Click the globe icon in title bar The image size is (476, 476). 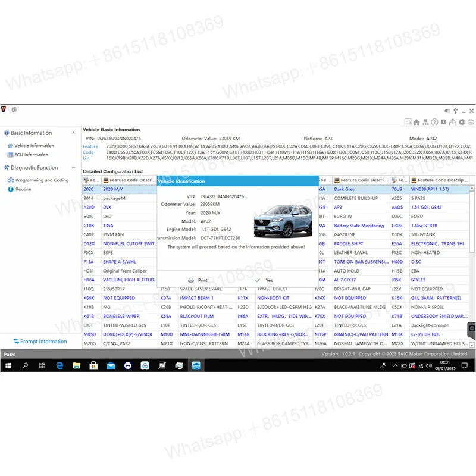[x=14, y=109]
